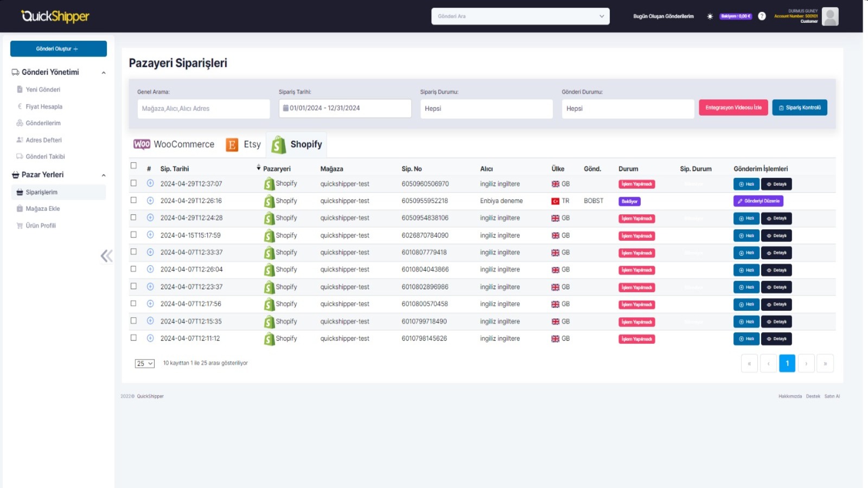Image resolution: width=868 pixels, height=488 pixels.
Task: Open the Gönderi Ara search dropdown
Action: click(x=520, y=16)
